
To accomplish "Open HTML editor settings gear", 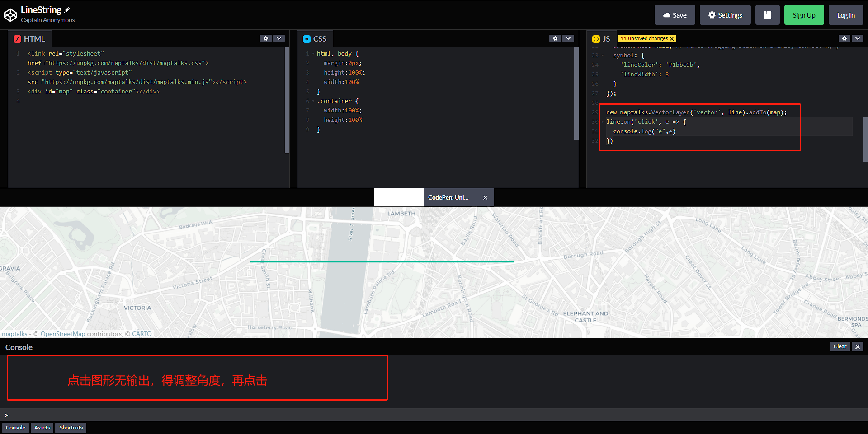I will click(x=266, y=39).
